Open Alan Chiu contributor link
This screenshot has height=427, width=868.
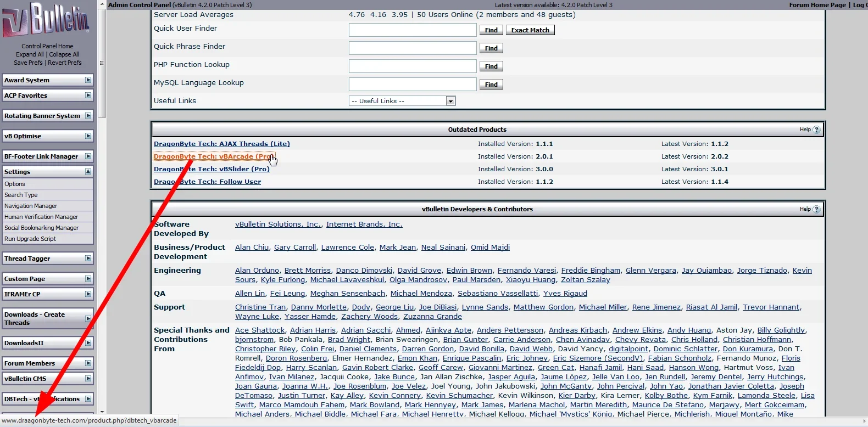(252, 248)
